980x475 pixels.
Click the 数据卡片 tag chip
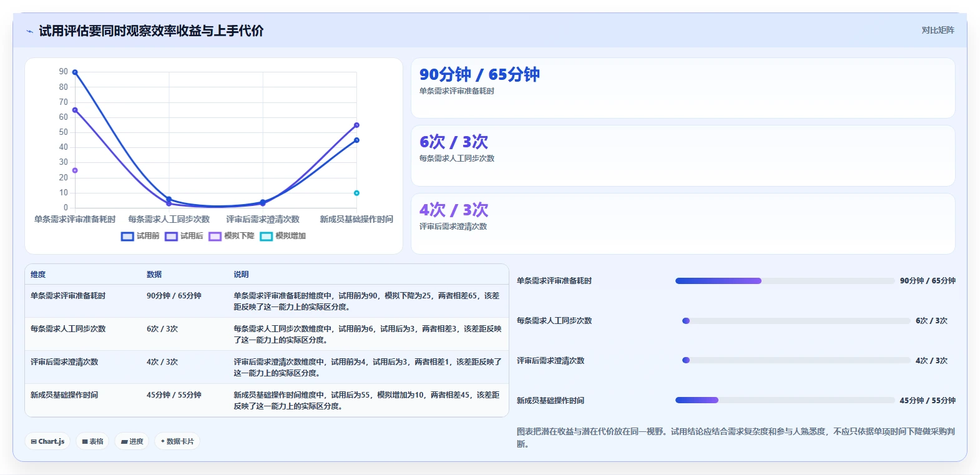tap(177, 441)
